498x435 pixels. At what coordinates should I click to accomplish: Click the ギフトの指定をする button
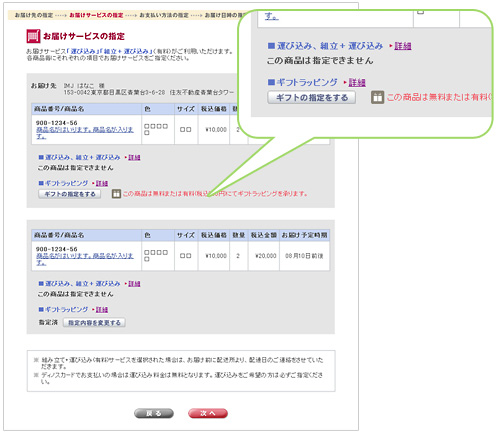[70, 194]
